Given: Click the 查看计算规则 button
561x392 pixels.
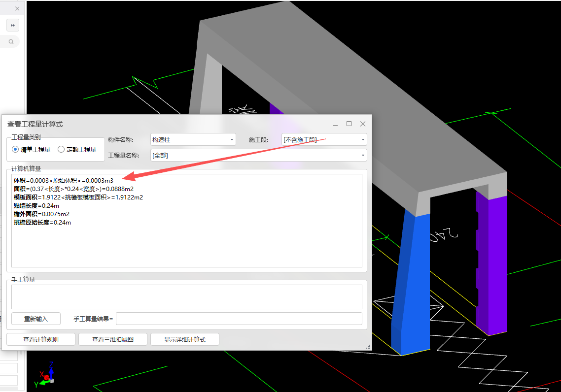Looking at the screenshot, I should [x=41, y=339].
